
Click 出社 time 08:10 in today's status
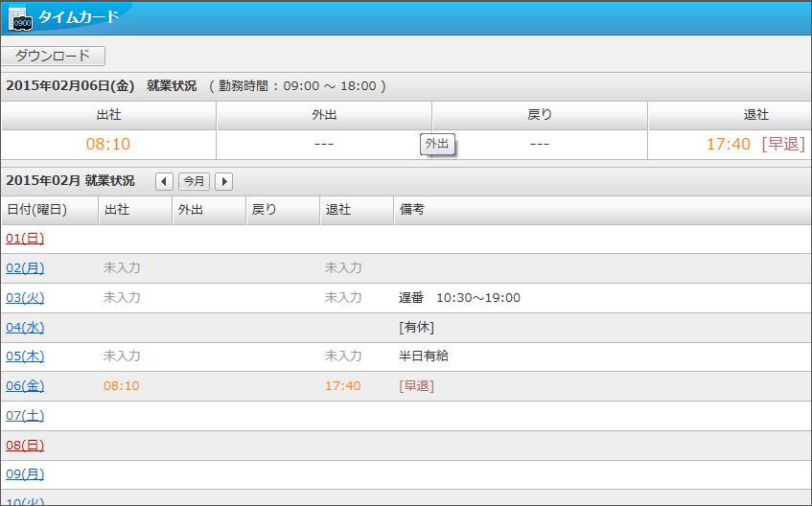(x=107, y=145)
